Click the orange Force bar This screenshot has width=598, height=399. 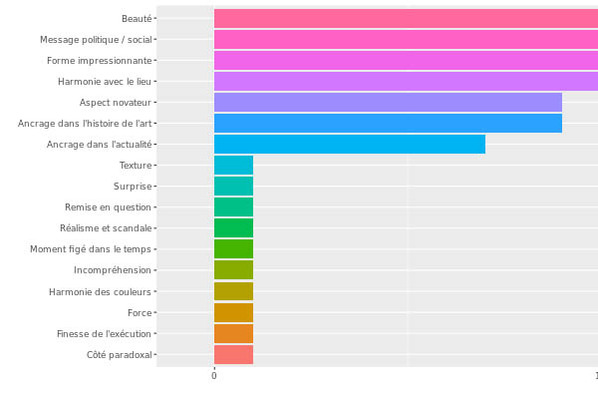tap(233, 313)
